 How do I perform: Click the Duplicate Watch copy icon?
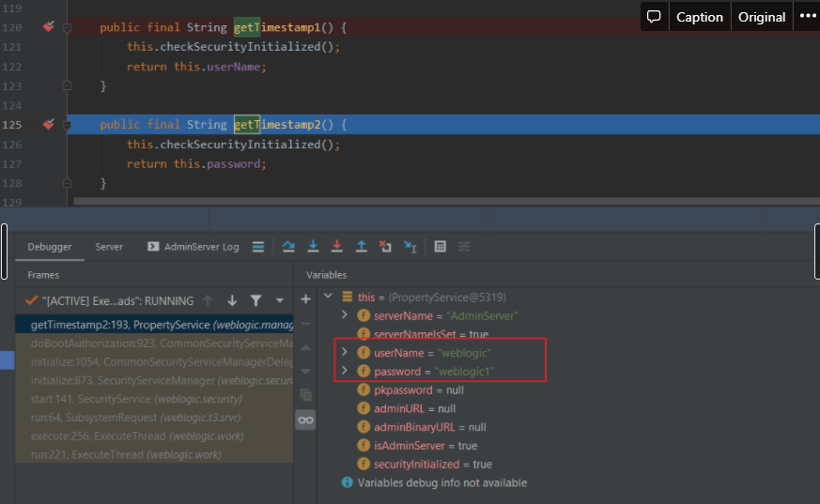tap(306, 395)
